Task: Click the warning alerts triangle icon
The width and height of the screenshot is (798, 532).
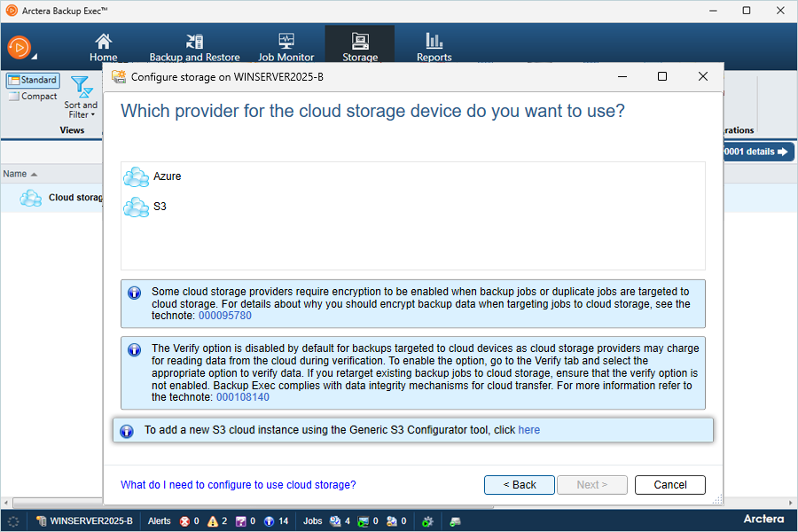Action: pos(213,521)
